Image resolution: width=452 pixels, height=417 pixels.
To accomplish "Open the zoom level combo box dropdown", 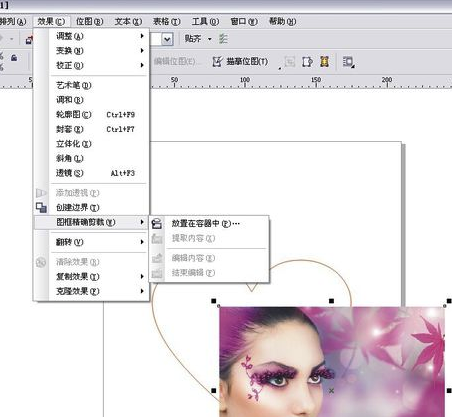I will 167,39.
